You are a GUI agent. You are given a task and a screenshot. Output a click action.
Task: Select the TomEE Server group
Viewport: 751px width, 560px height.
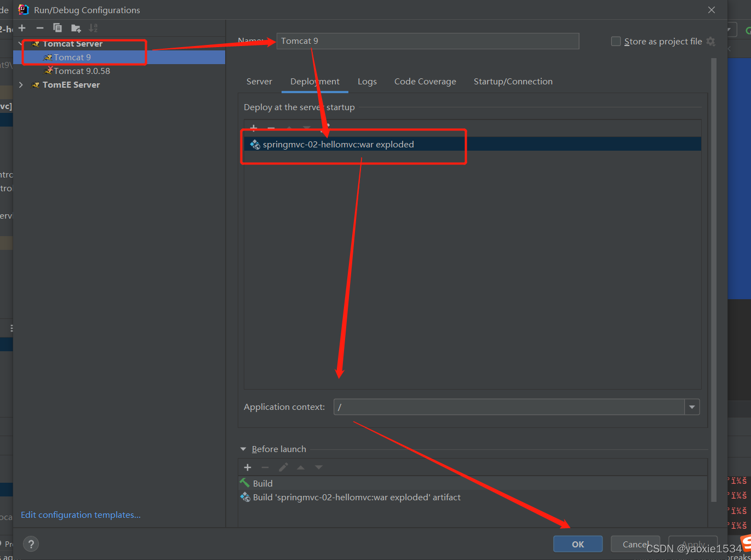point(71,85)
